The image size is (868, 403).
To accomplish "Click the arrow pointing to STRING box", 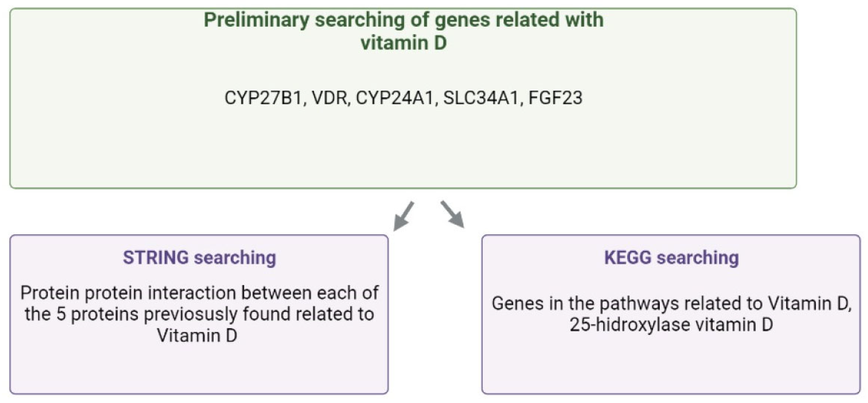I will tap(403, 216).
